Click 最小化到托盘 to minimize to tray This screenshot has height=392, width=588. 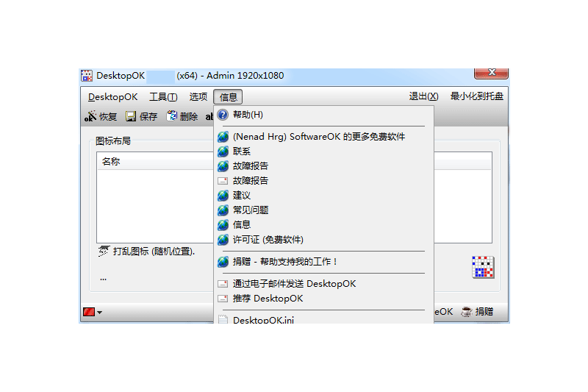click(x=476, y=96)
